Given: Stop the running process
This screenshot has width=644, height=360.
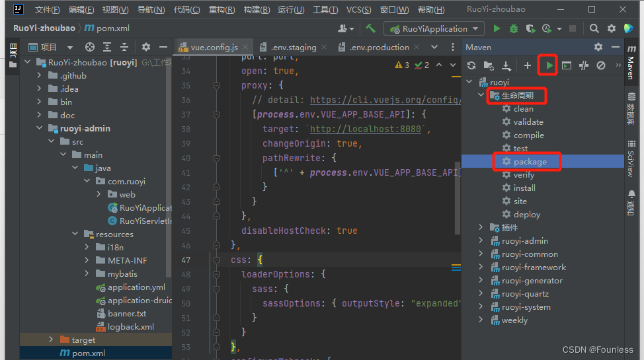Looking at the screenshot, I should (x=572, y=29).
